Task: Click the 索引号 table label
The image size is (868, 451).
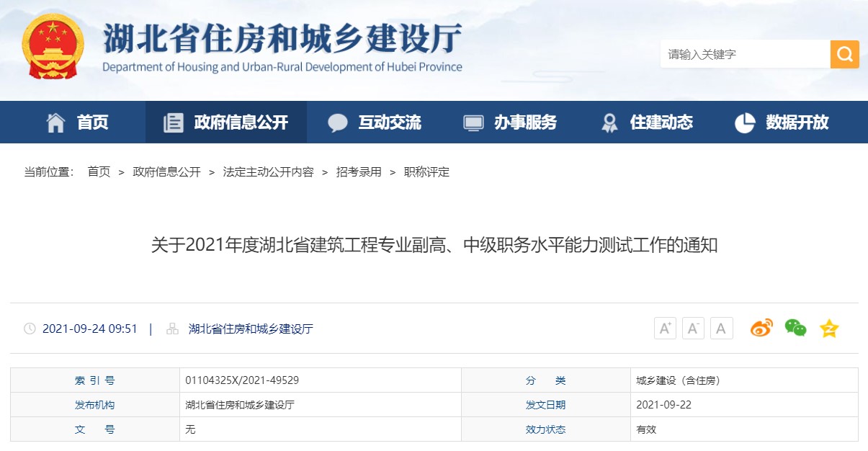Action: click(94, 380)
